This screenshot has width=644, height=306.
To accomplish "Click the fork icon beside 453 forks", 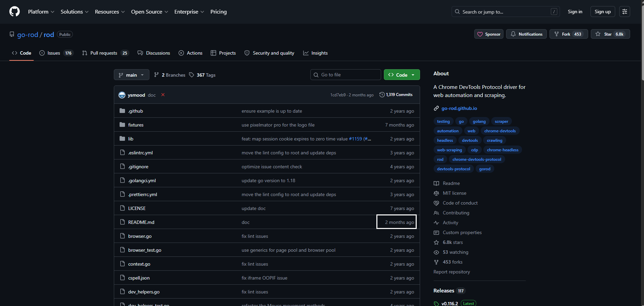I will tap(436, 262).
